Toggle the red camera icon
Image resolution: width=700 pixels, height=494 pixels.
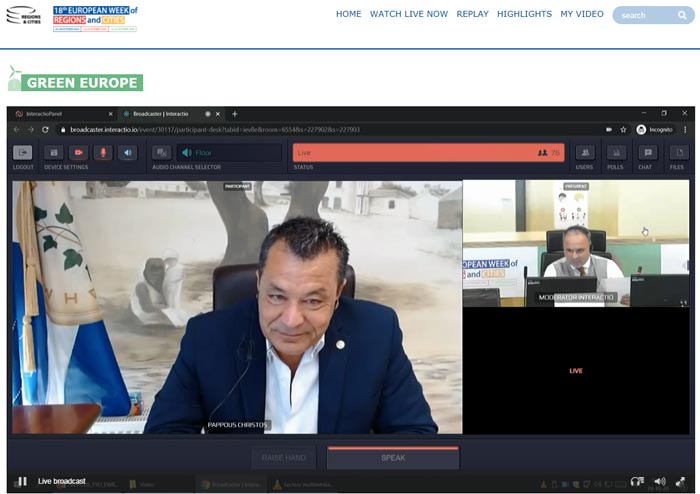coord(79,153)
